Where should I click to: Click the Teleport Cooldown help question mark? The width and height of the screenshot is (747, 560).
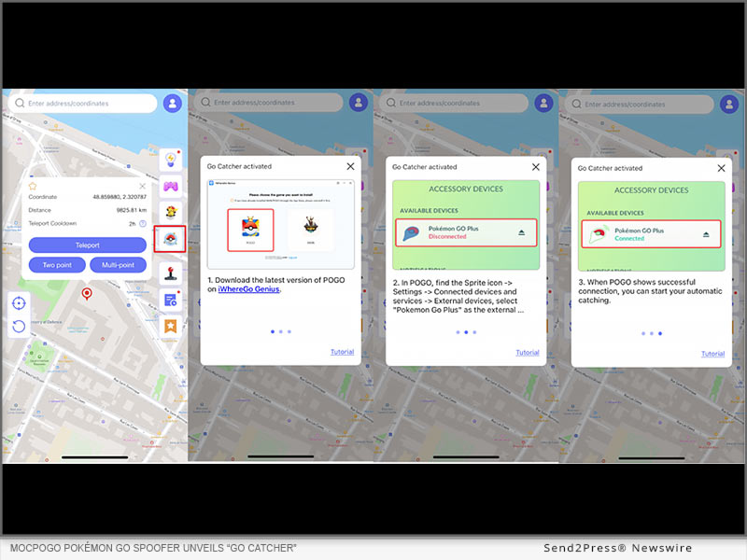click(143, 224)
